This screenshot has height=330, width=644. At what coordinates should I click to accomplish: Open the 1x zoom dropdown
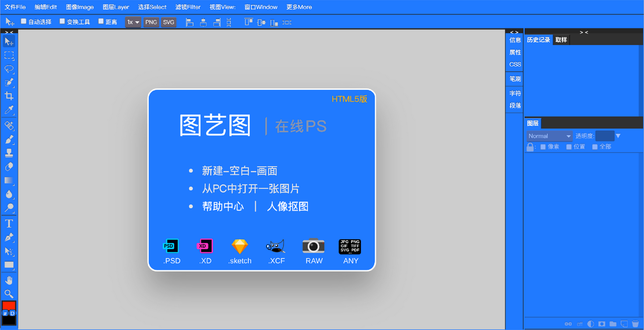[132, 22]
